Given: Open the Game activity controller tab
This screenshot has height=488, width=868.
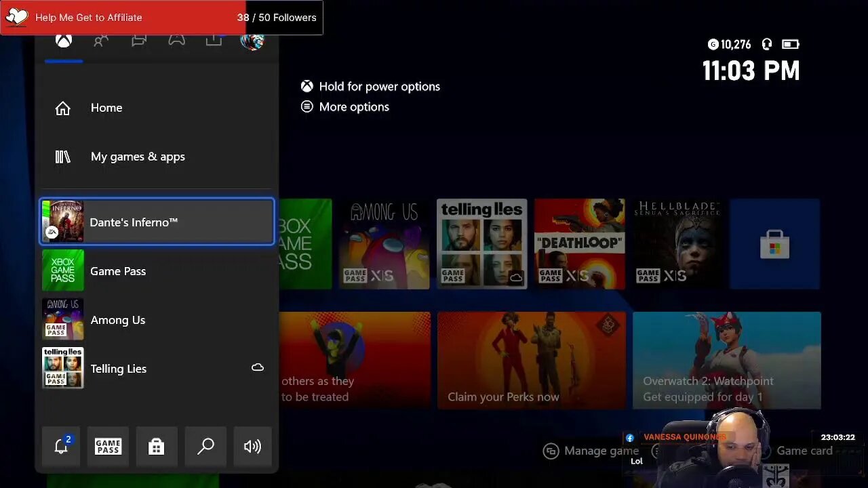Looking at the screenshot, I should [x=176, y=41].
